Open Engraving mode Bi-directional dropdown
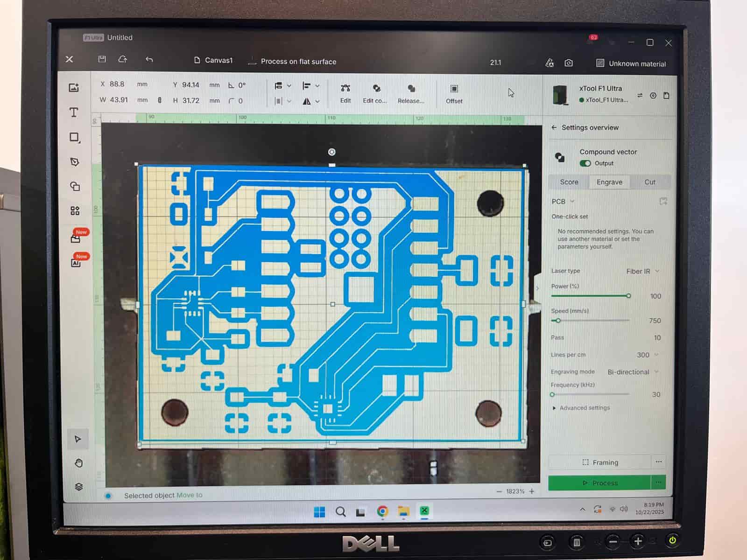The image size is (747, 560). point(633,372)
